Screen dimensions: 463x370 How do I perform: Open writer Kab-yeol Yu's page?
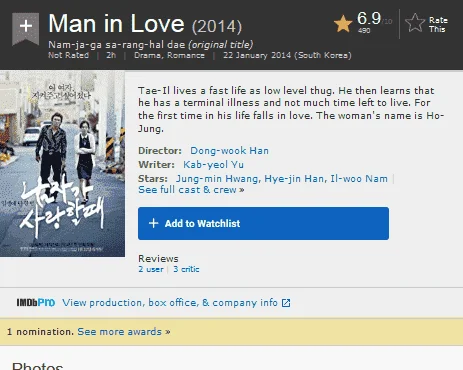coord(213,165)
